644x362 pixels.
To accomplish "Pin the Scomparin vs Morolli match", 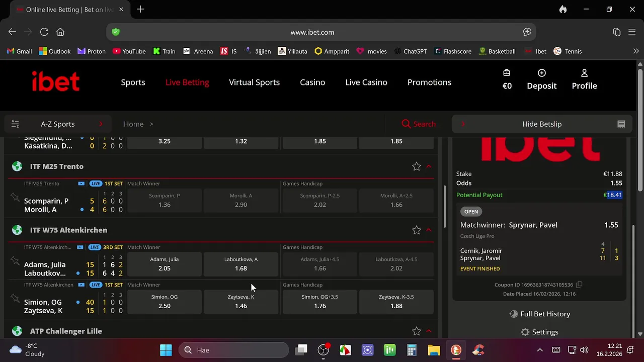I will [15, 198].
